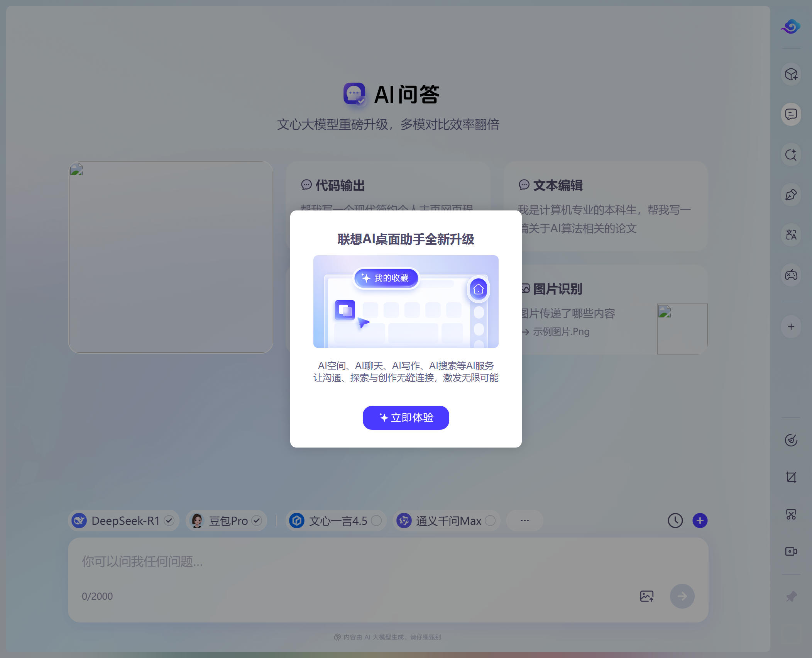
Task: Uncheck the 豆包Pro model
Action: 257,521
